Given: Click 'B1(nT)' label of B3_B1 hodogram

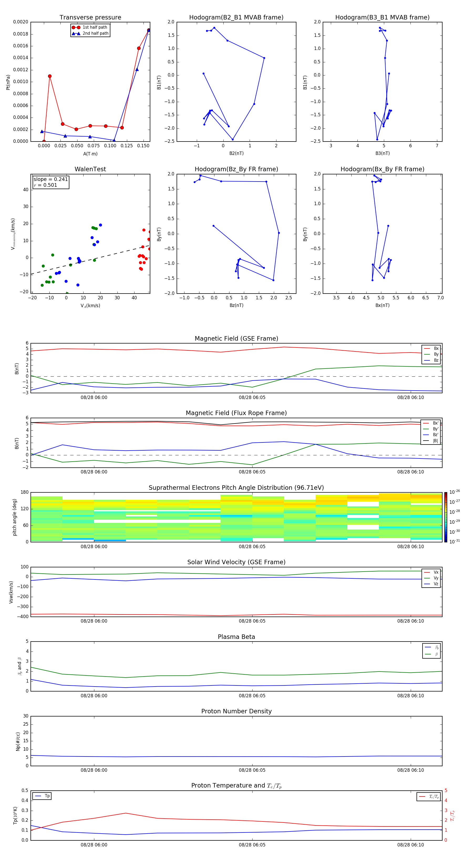Looking at the screenshot, I should pyautogui.click(x=305, y=82).
